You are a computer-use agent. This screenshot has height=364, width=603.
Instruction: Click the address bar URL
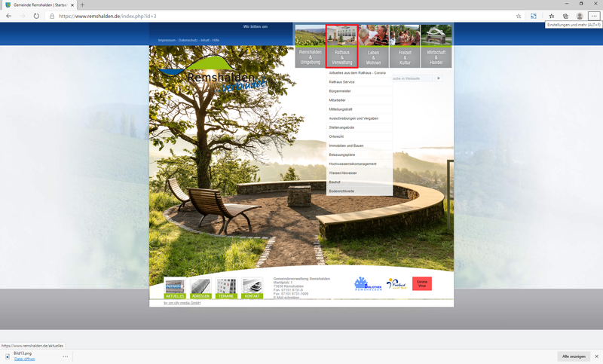[108, 16]
